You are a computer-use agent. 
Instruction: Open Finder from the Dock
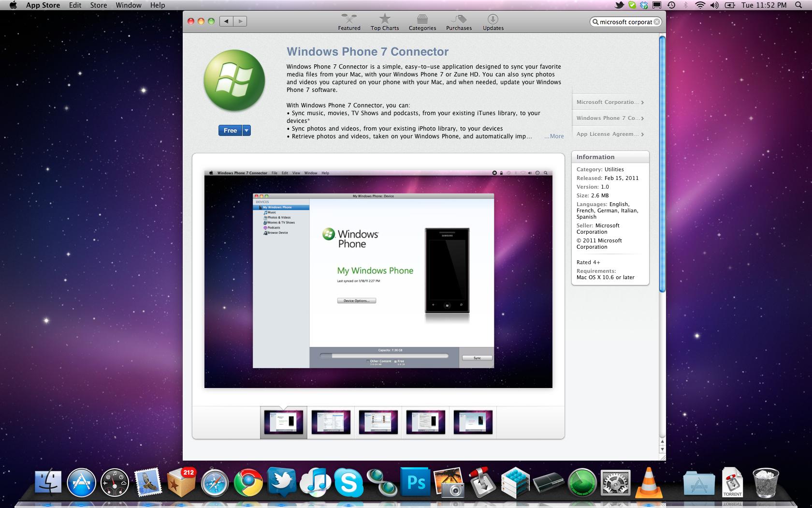click(x=48, y=482)
